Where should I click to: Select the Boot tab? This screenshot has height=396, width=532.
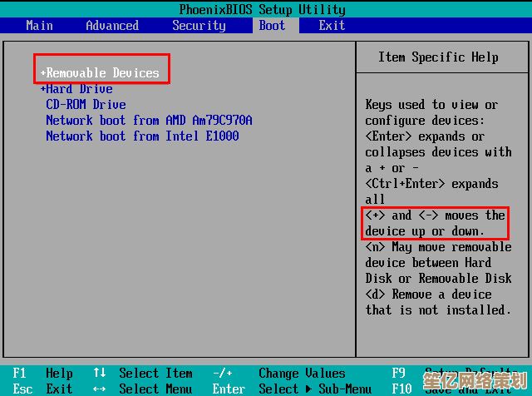[x=272, y=25]
